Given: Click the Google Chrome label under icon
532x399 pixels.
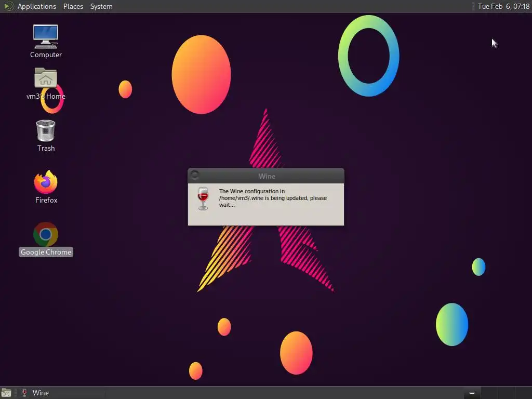Looking at the screenshot, I should (46, 252).
